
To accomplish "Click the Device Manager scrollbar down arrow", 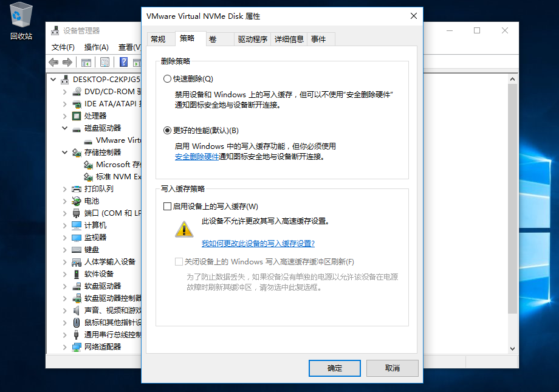I will click(512, 348).
